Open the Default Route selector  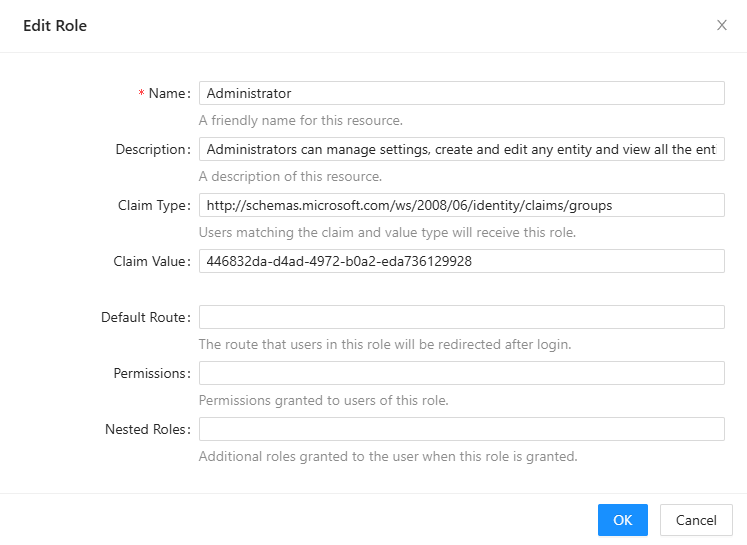point(461,317)
